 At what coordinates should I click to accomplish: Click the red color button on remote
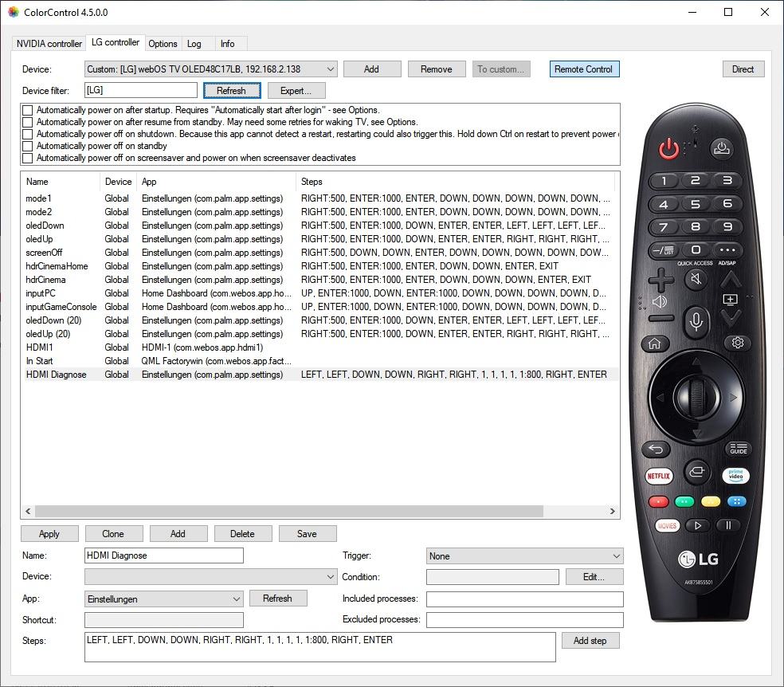pos(658,501)
